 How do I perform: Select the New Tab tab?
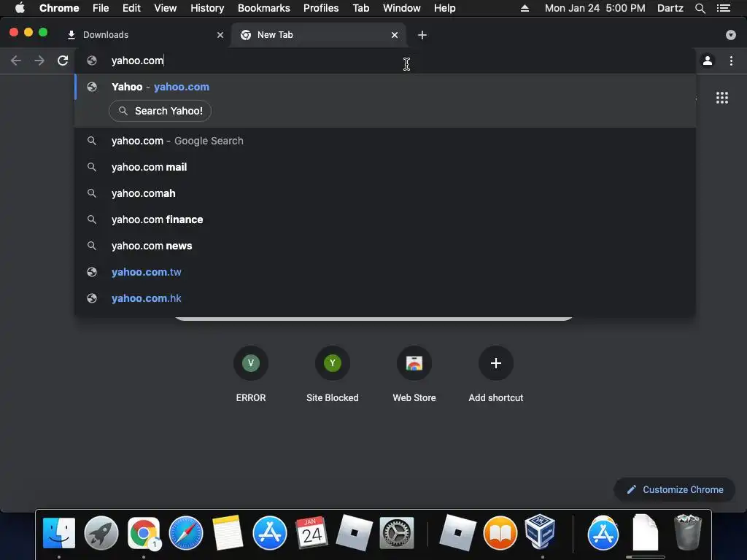coord(318,35)
